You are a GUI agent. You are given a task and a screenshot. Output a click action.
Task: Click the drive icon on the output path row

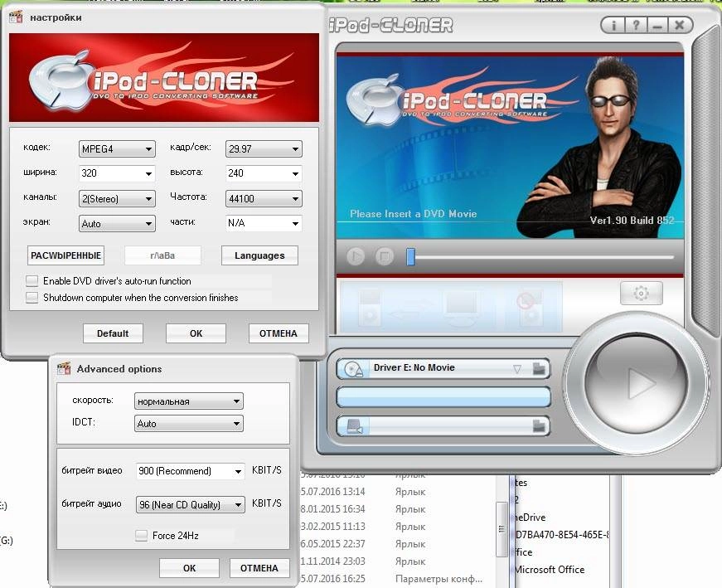click(354, 425)
